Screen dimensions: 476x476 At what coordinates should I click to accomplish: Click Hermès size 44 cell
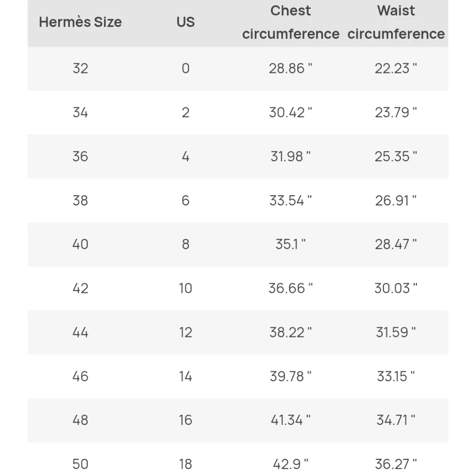80,332
